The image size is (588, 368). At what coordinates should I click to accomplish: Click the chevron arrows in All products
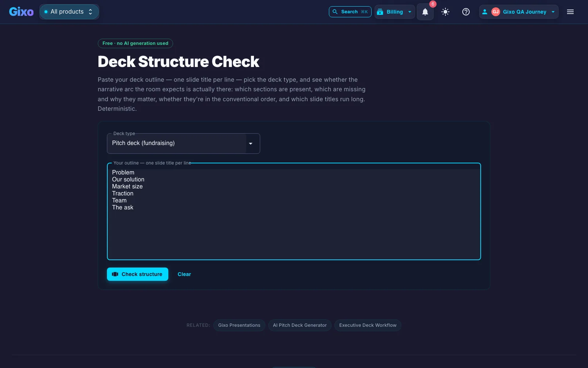(x=90, y=12)
